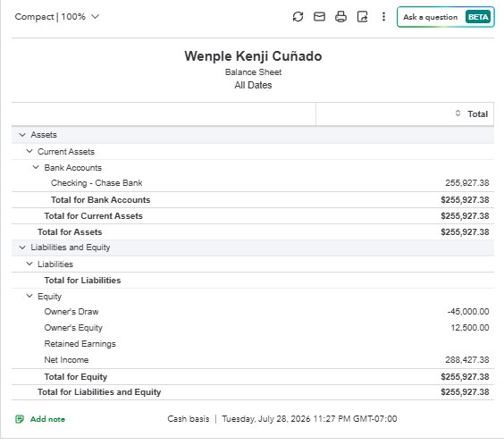Click the Add note link
Viewport: 504px width, 445px height.
[x=47, y=419]
